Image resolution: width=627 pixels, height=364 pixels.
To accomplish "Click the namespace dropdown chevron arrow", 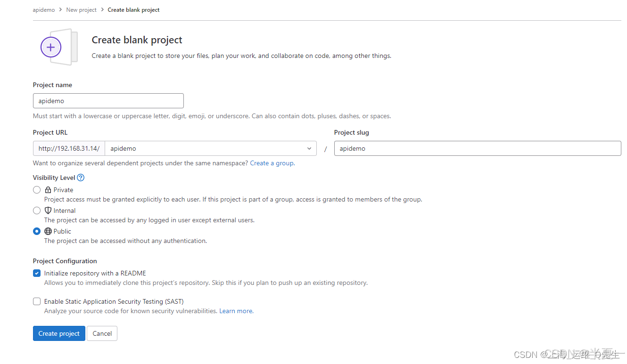I will [309, 148].
